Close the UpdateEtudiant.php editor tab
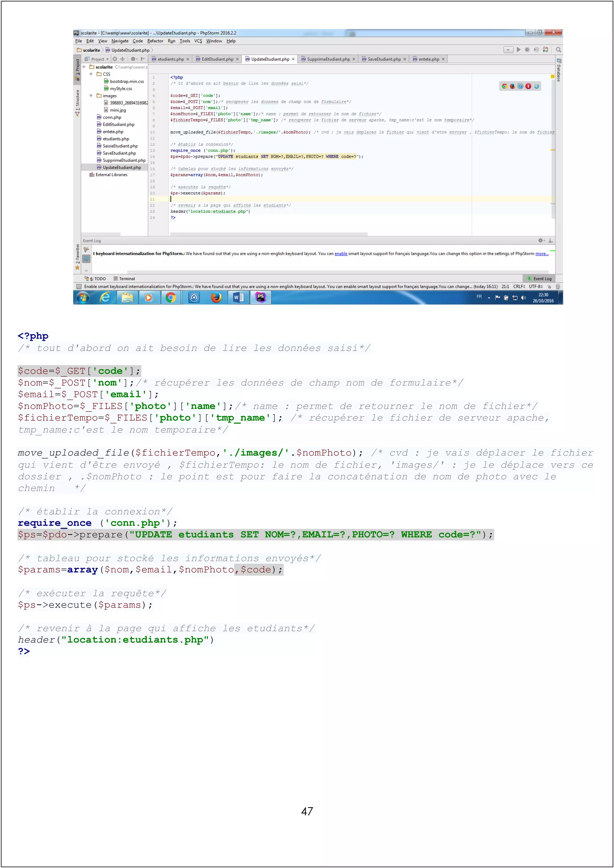 coord(293,59)
